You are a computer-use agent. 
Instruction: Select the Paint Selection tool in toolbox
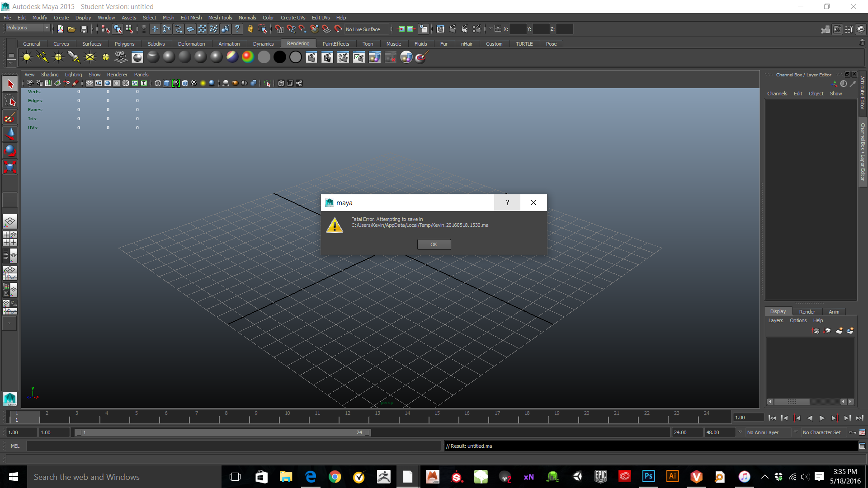coord(10,117)
